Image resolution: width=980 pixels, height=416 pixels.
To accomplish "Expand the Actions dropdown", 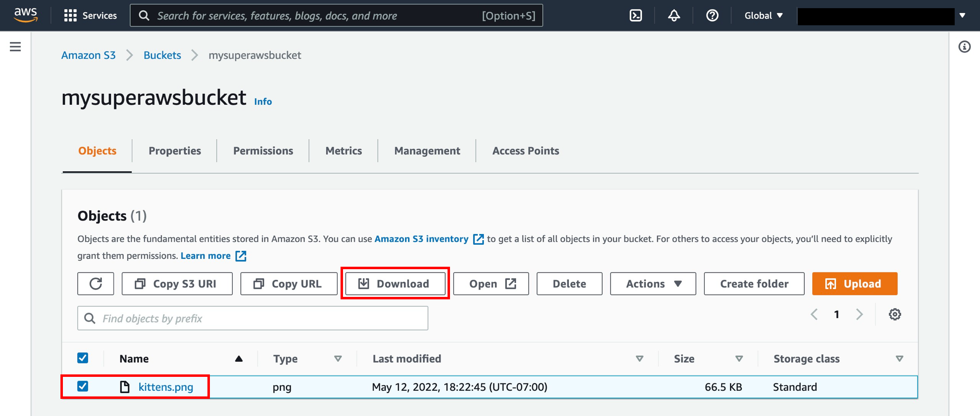I will tap(653, 283).
